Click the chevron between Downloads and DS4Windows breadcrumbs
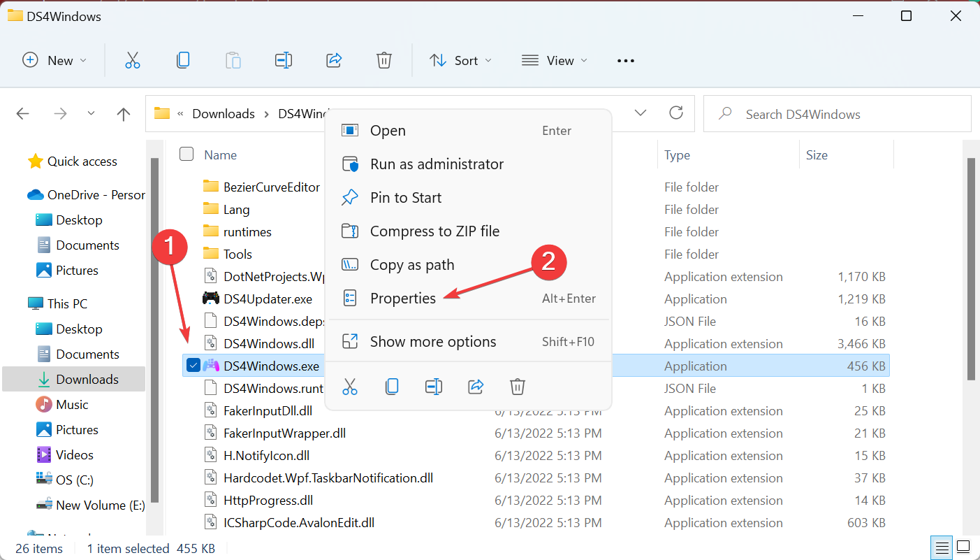Image resolution: width=980 pixels, height=560 pixels. point(267,114)
